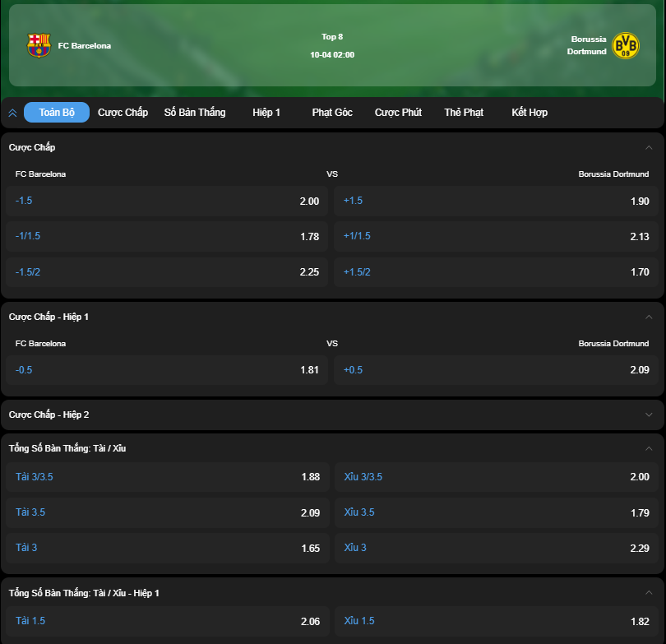Bet Barcelona -1.5 handicap at 2.00
Screen dimensions: 666x644
167,201
